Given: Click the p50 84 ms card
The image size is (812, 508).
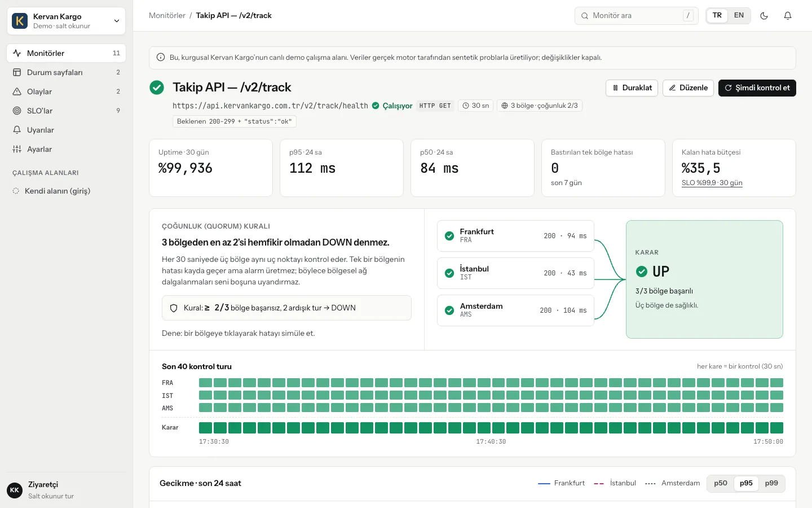Looking at the screenshot, I should coord(473,168).
